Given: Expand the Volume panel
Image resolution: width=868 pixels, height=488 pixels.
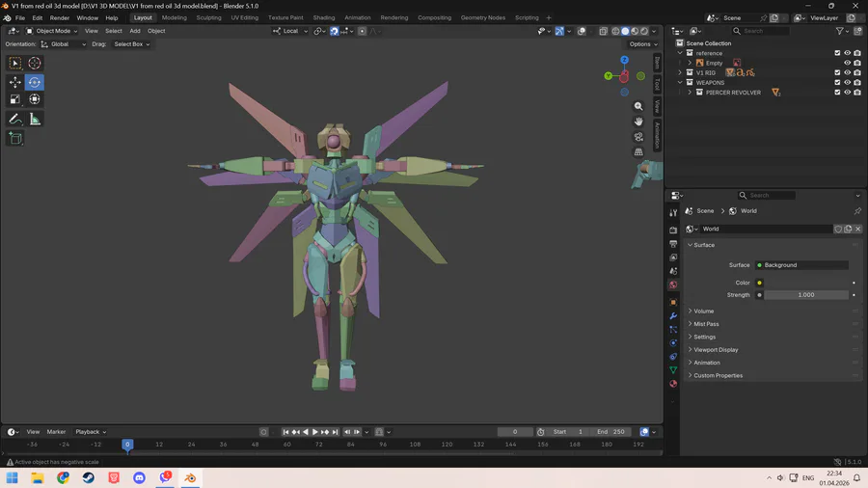Looking at the screenshot, I should coord(704,312).
